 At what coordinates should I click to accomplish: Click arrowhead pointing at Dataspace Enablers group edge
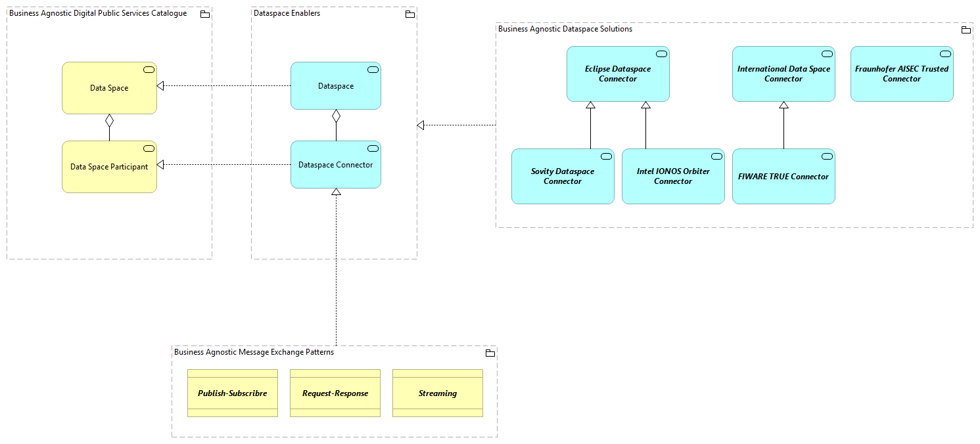click(x=421, y=125)
